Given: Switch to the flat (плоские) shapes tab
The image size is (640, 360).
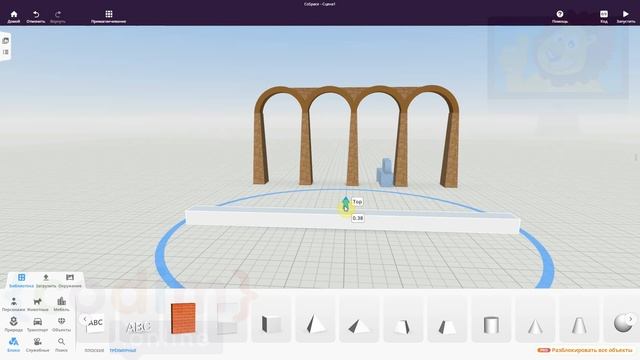Looking at the screenshot, I should (94, 351).
